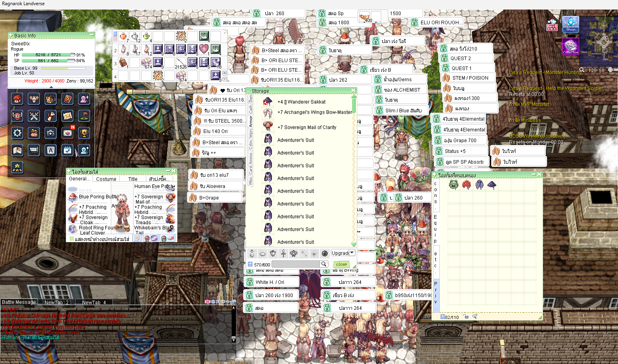Toggle hotkey bar page 1/2 switch

(x=115, y=36)
